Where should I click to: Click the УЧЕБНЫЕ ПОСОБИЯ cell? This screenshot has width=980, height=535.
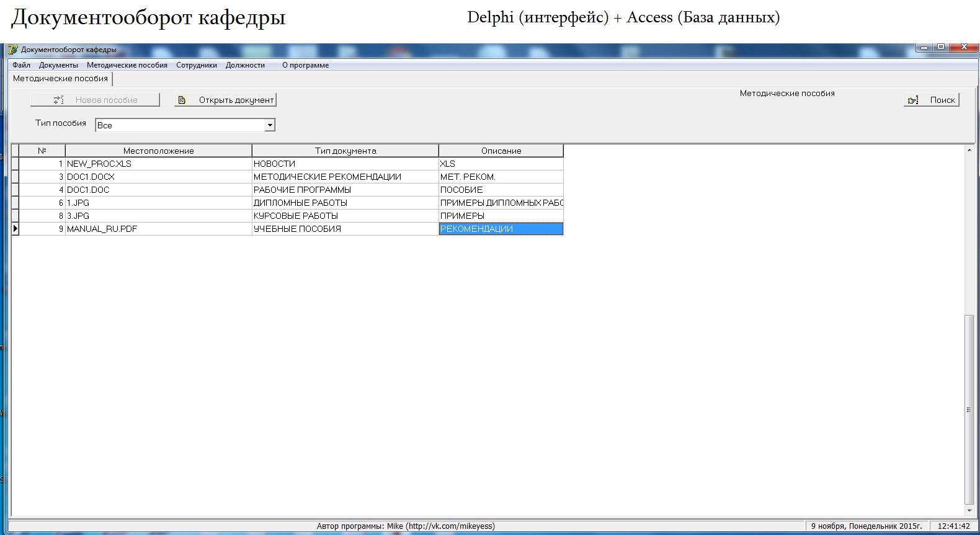click(x=345, y=229)
